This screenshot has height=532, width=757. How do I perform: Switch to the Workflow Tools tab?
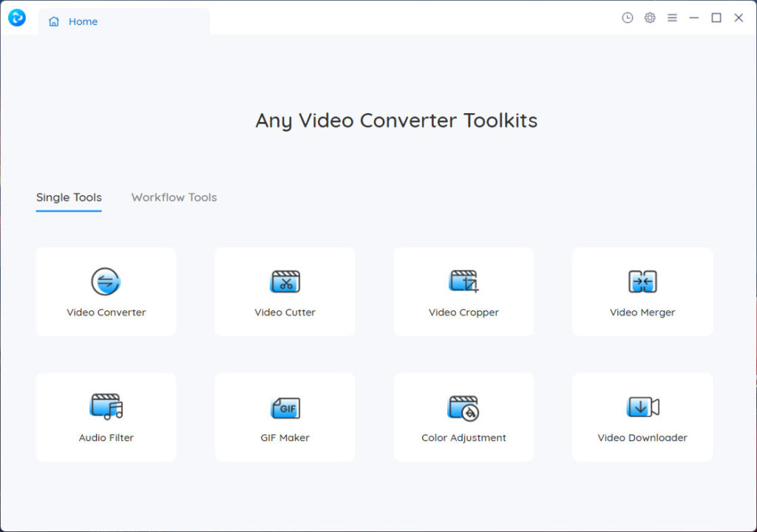pyautogui.click(x=174, y=197)
